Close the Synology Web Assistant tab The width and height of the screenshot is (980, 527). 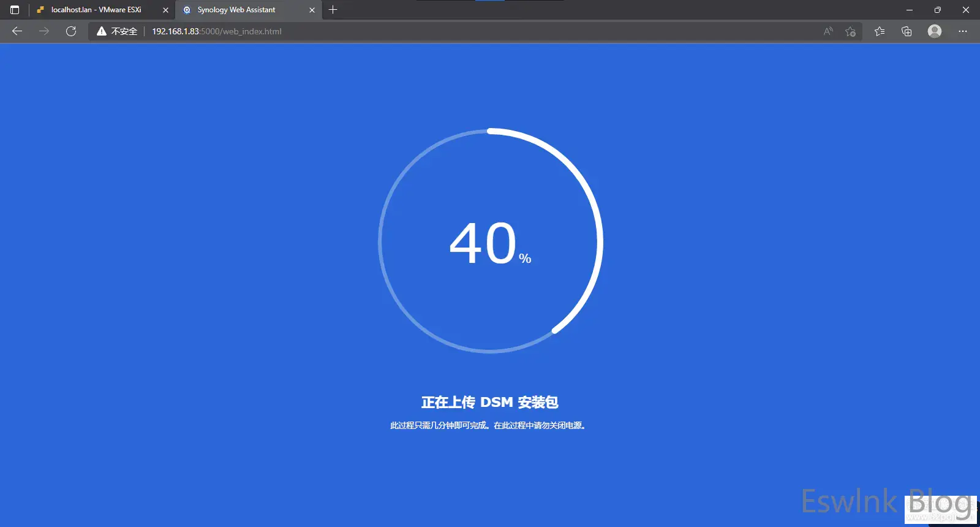click(312, 10)
